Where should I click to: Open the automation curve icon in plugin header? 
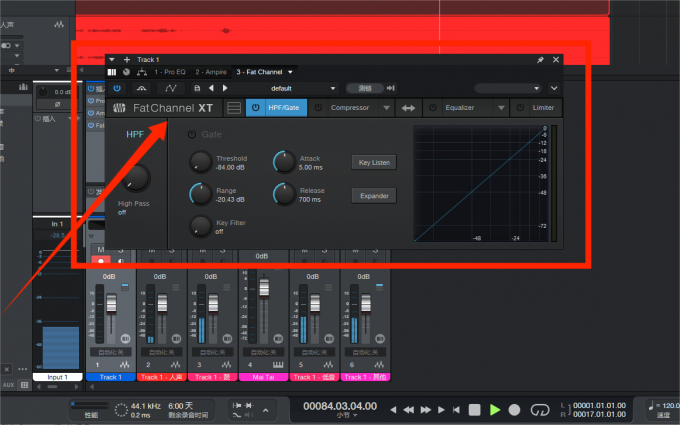(171, 88)
